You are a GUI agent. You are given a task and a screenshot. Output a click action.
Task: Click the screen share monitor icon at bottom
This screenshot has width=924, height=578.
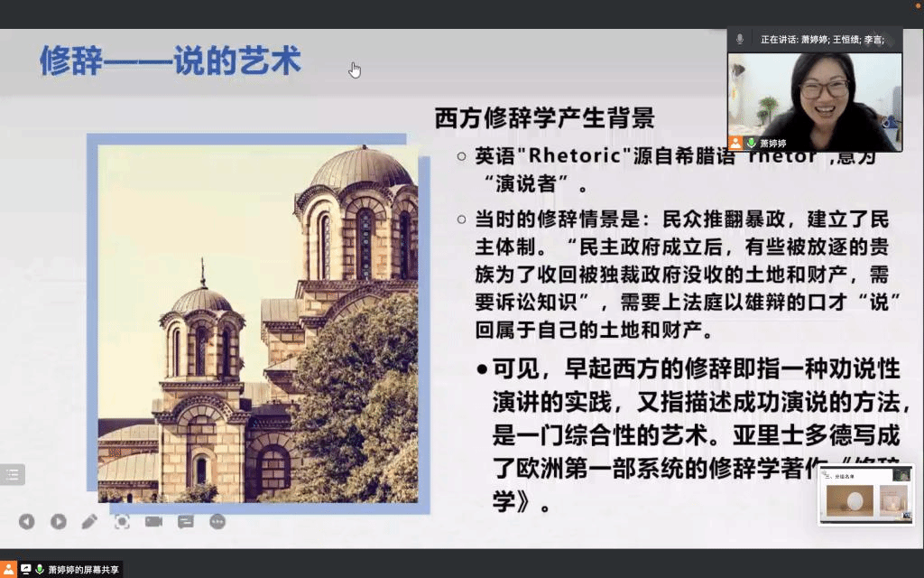(25, 569)
